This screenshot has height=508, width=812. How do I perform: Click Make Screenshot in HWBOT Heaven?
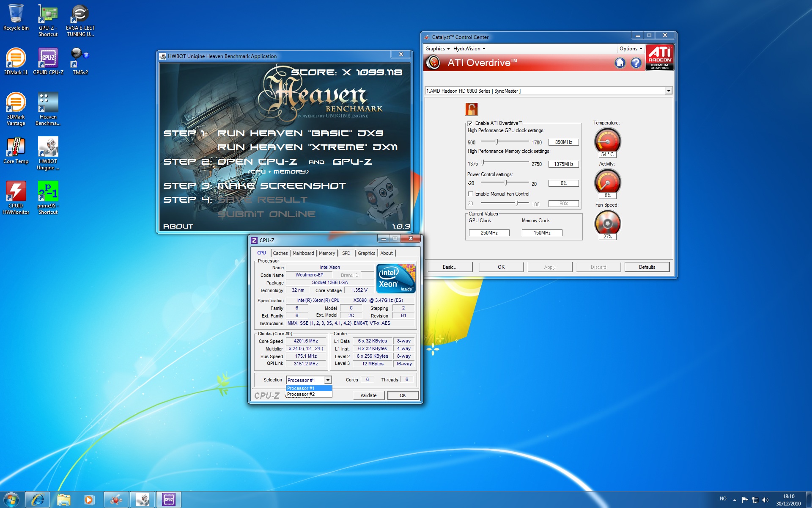(x=281, y=186)
